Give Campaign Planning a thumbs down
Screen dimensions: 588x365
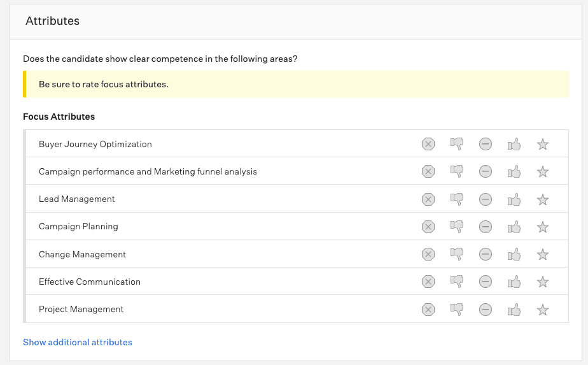click(456, 227)
